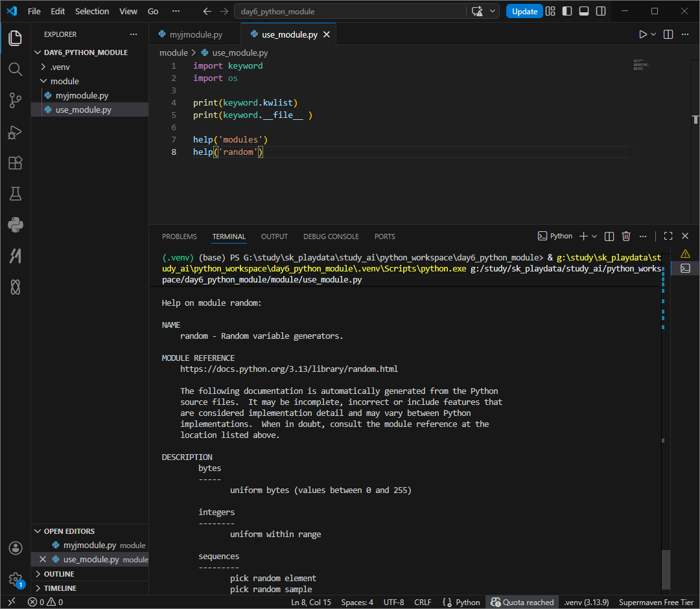Click the blue Update button
Screen dimensions: 700x609
click(524, 11)
